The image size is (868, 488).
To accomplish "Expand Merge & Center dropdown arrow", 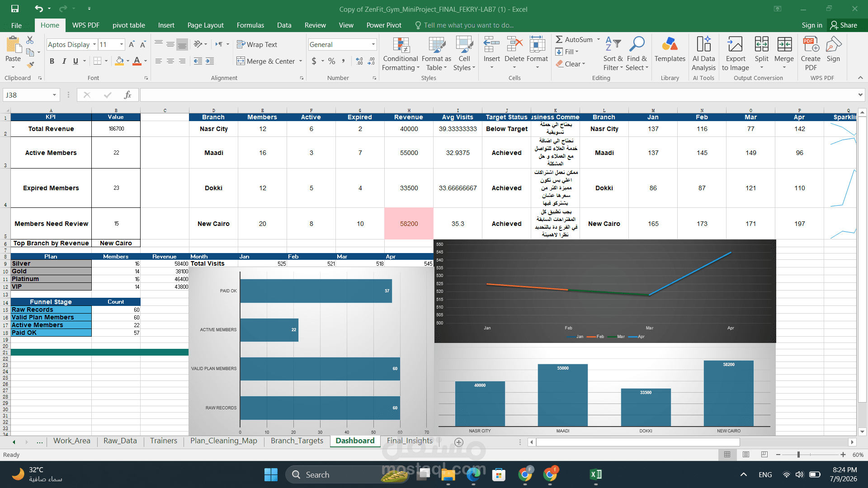I will [301, 61].
